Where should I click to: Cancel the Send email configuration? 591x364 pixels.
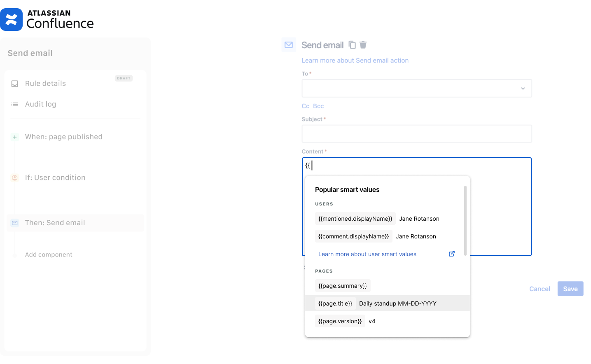click(x=539, y=289)
